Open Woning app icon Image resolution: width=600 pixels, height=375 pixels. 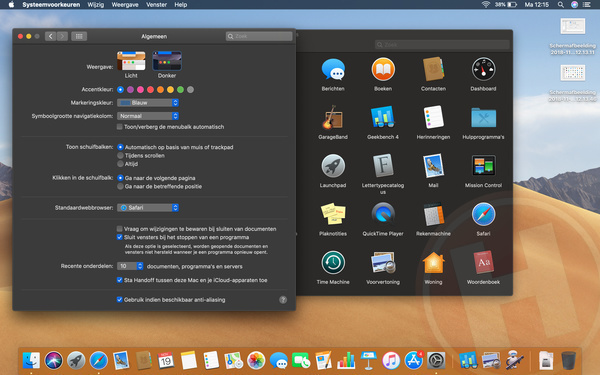(433, 262)
